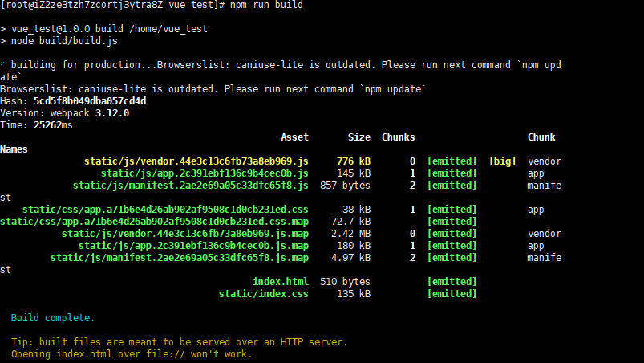Select the hash value 5cd5f8b049dba057cd4d
Image resolution: width=644 pixels, height=363 pixels.
coord(90,101)
